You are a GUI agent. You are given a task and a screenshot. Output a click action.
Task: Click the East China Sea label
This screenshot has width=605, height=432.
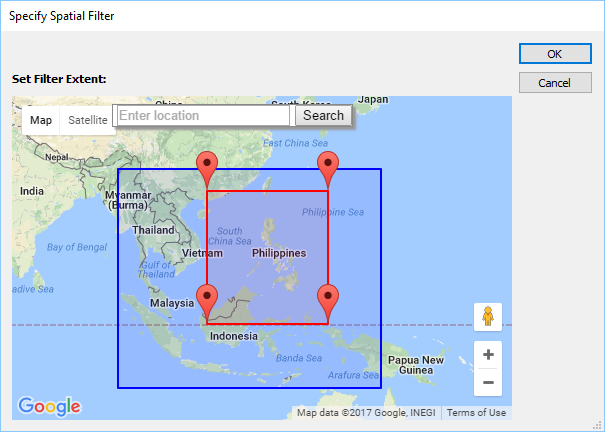click(x=296, y=143)
